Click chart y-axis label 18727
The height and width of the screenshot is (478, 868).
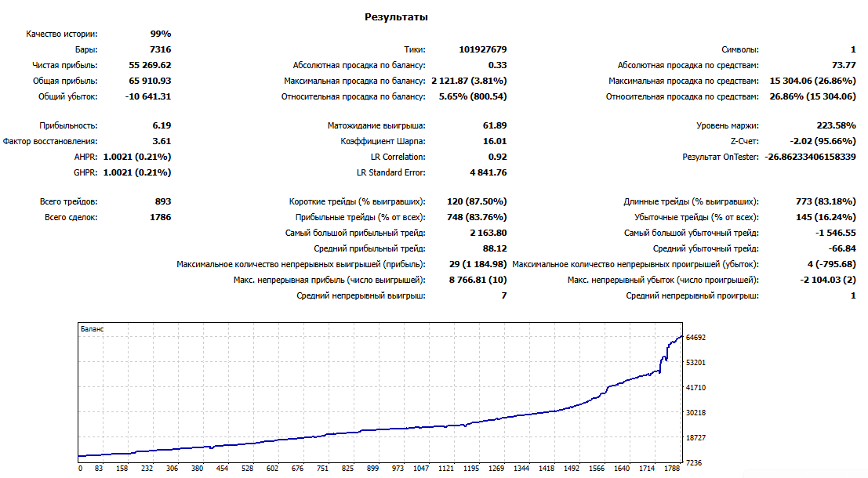point(695,437)
